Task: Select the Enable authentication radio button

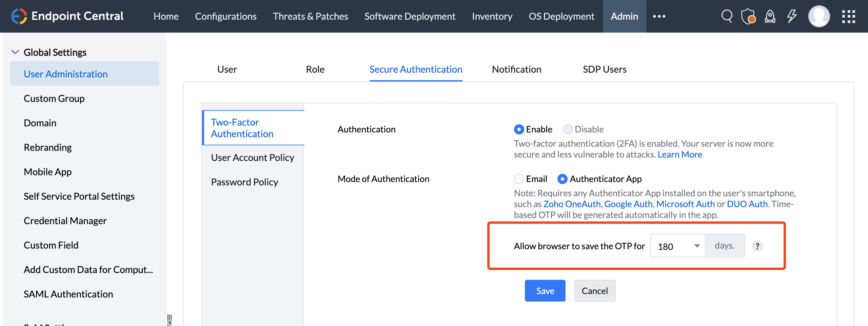Action: 519,129
